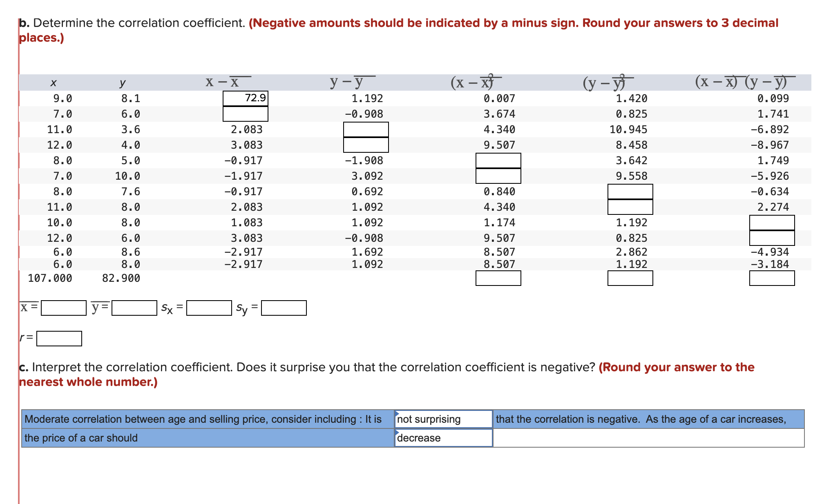
Task: Select the (x−x̄)² box for row 8.0, 5.0
Action: 498,161
